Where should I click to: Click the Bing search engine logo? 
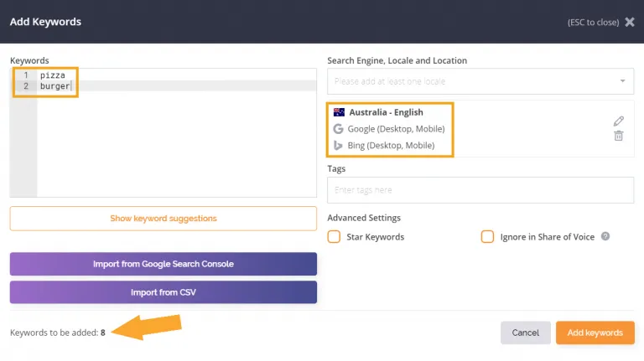pos(338,145)
